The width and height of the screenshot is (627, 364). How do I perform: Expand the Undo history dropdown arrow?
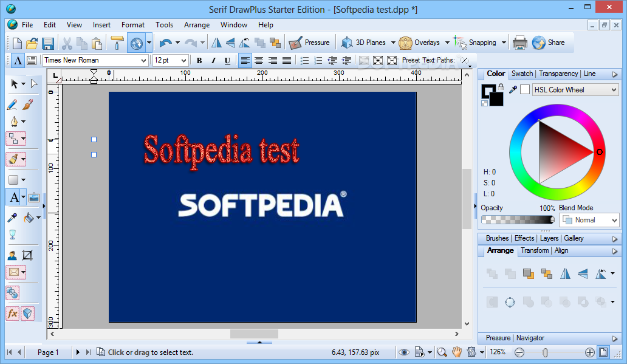click(177, 43)
